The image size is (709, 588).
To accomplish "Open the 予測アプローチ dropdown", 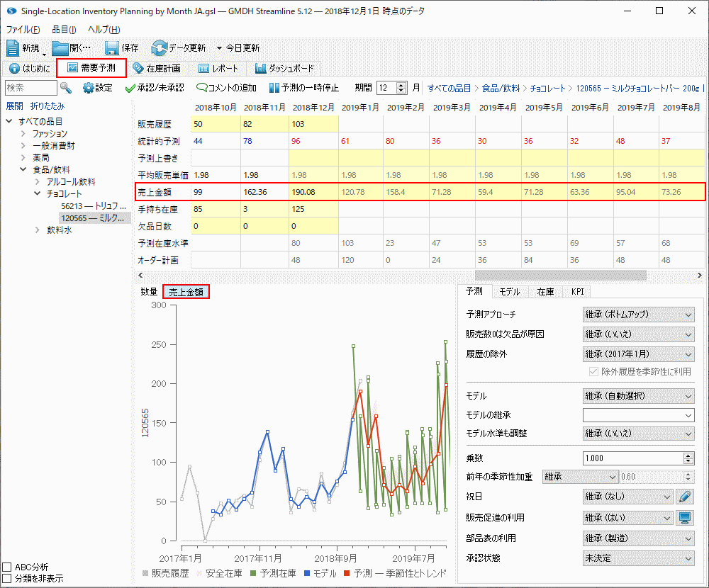I will click(638, 315).
